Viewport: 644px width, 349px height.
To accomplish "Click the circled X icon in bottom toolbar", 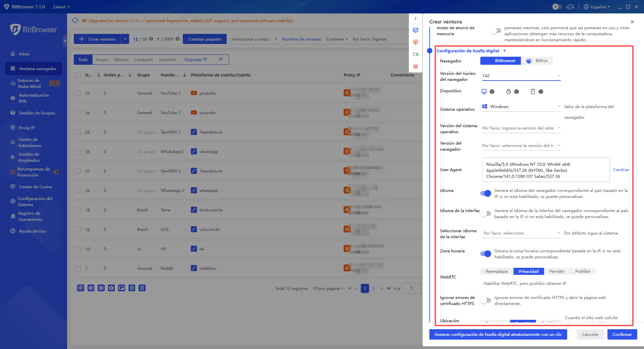I will [91, 288].
